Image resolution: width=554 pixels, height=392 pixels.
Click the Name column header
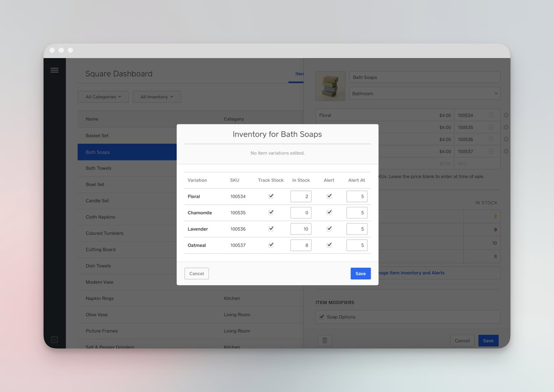point(92,119)
